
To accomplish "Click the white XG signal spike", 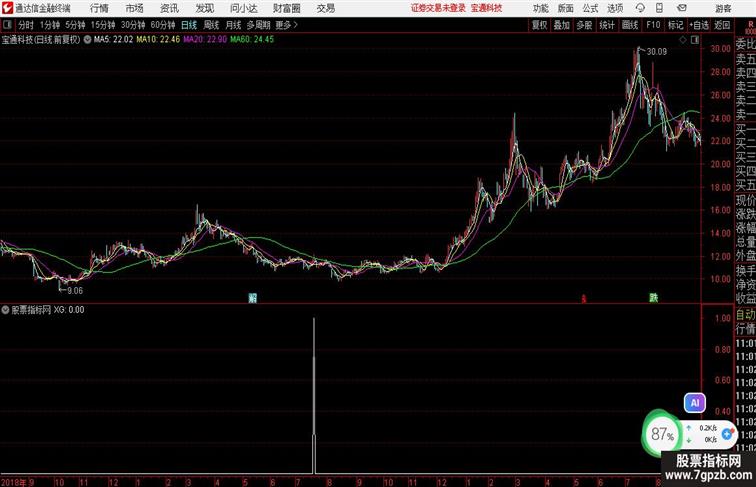I will pos(314,395).
